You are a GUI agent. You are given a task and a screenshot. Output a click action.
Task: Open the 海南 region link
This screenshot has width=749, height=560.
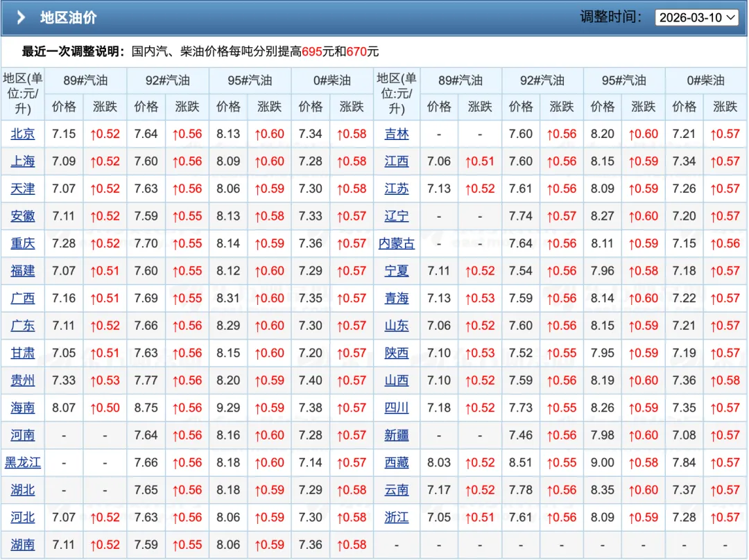point(22,408)
